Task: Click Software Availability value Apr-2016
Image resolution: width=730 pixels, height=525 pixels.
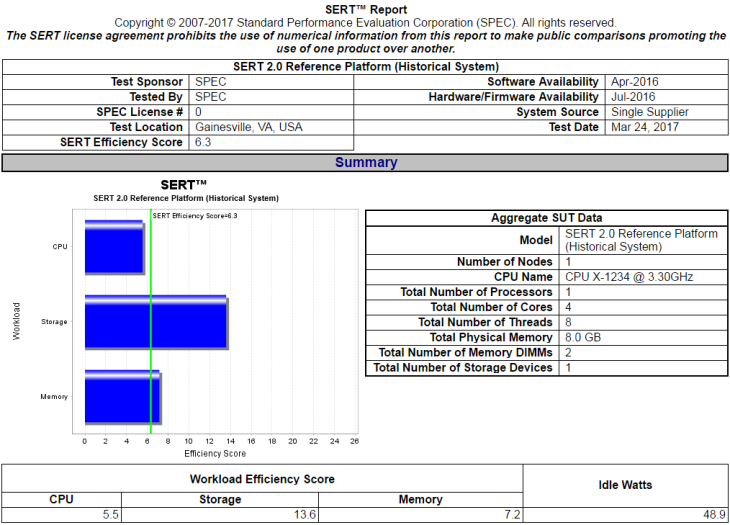Action: [x=635, y=82]
